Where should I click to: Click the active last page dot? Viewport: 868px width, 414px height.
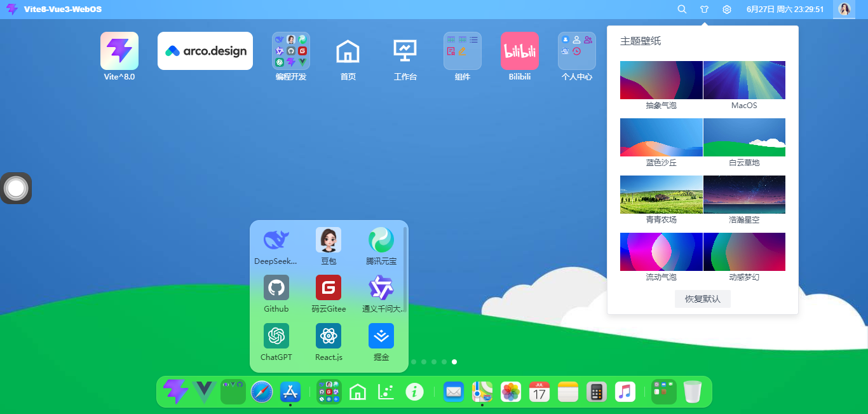[x=454, y=362]
